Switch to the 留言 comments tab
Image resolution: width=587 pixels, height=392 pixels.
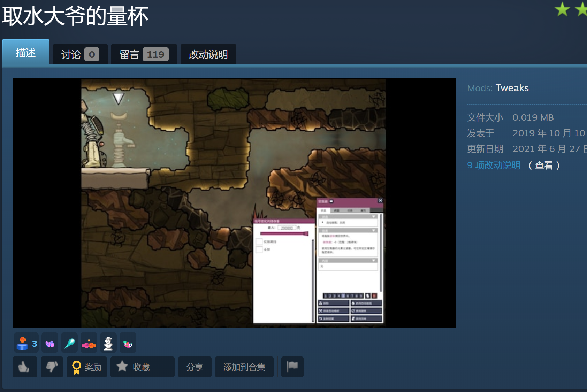[144, 54]
